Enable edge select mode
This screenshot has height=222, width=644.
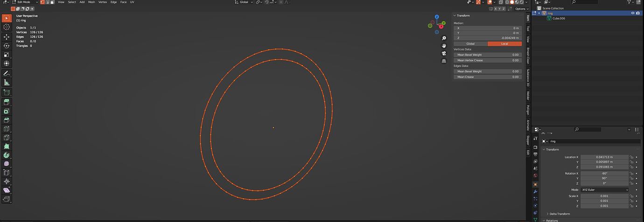click(x=47, y=2)
